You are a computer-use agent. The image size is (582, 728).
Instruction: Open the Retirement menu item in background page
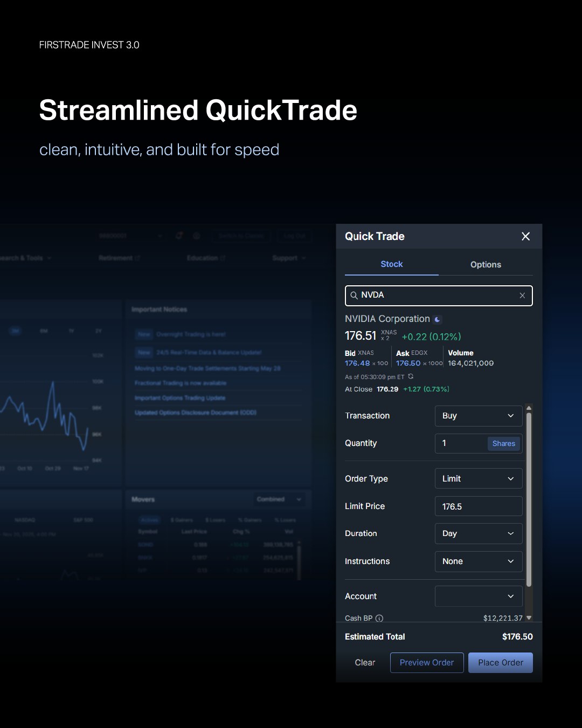[x=119, y=258]
